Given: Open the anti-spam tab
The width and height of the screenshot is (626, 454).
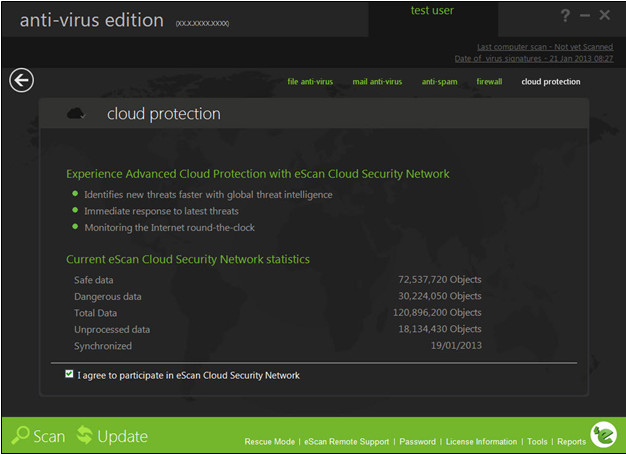Looking at the screenshot, I should (440, 82).
